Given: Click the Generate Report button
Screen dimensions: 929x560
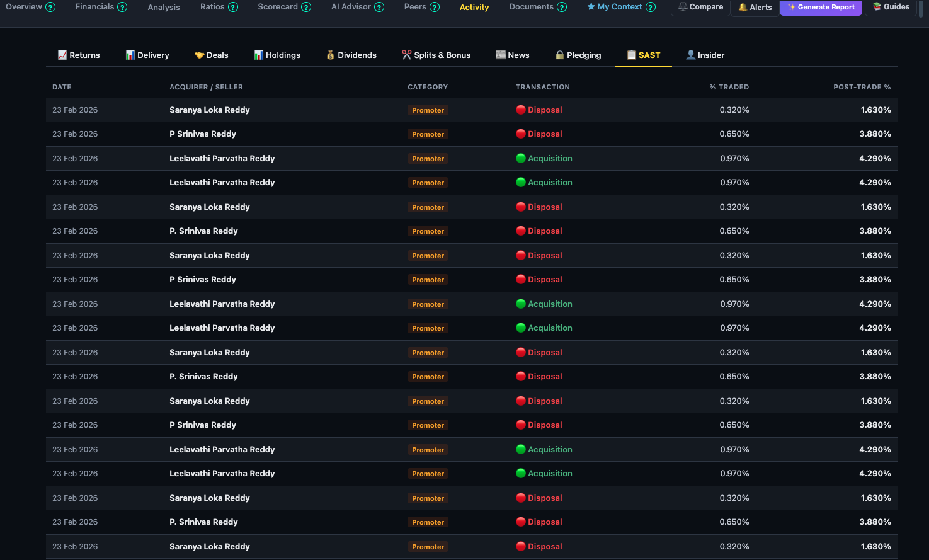Looking at the screenshot, I should click(821, 8).
